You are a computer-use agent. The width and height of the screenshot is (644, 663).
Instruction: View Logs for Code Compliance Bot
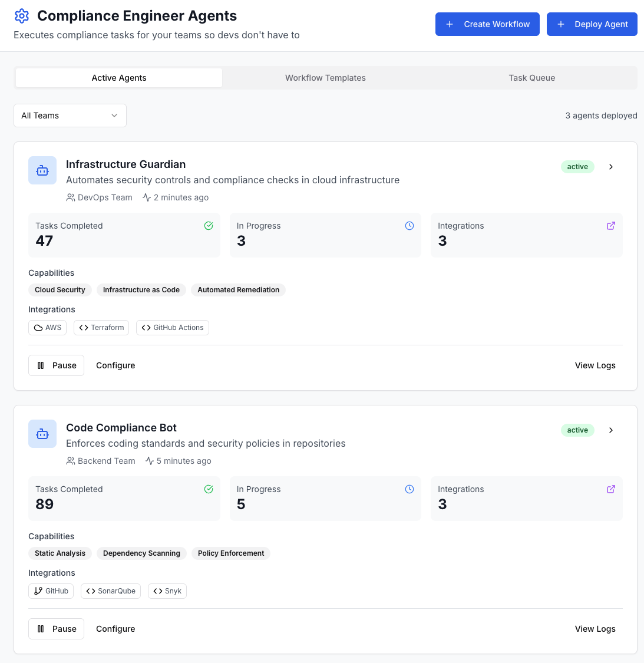[x=595, y=629]
